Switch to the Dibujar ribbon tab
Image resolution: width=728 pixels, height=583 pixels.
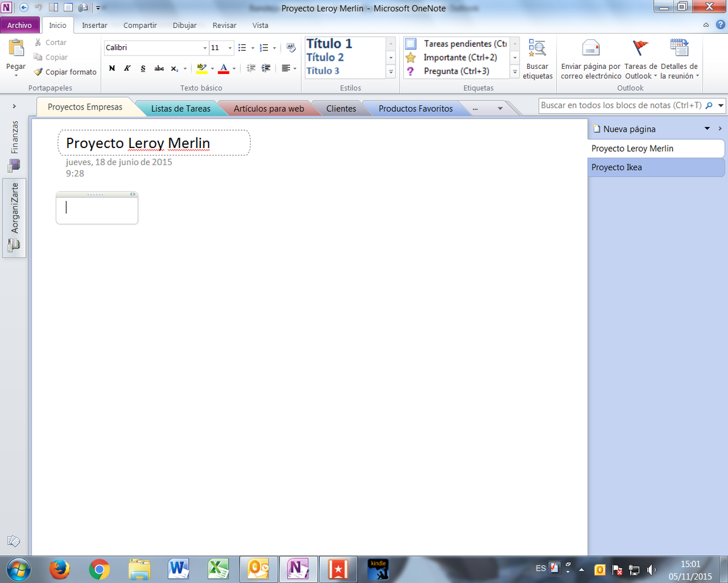click(185, 25)
